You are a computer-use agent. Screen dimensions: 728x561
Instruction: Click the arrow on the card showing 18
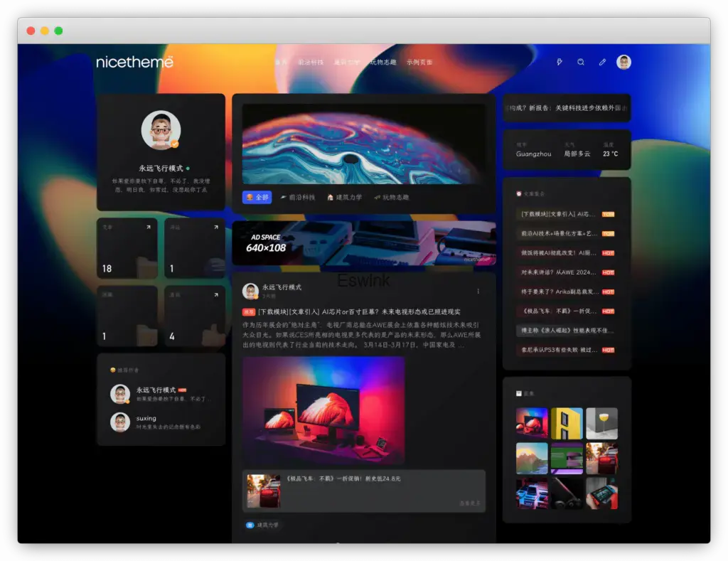click(x=148, y=228)
